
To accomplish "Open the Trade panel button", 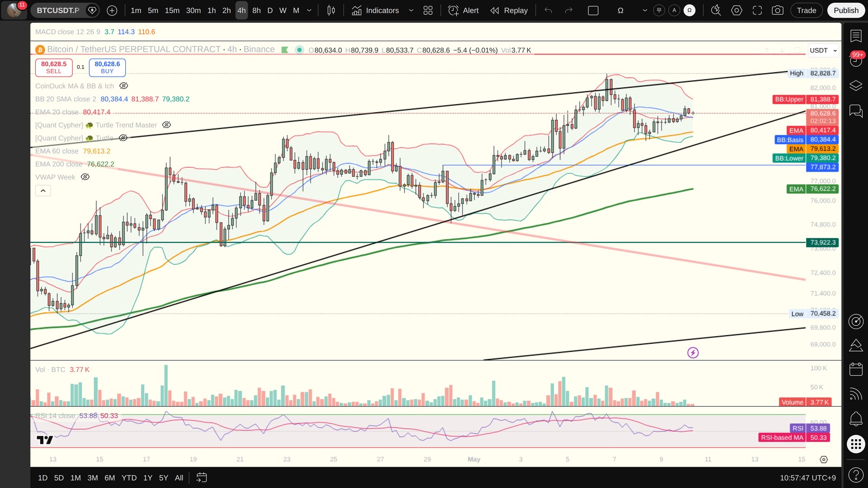I will point(806,10).
